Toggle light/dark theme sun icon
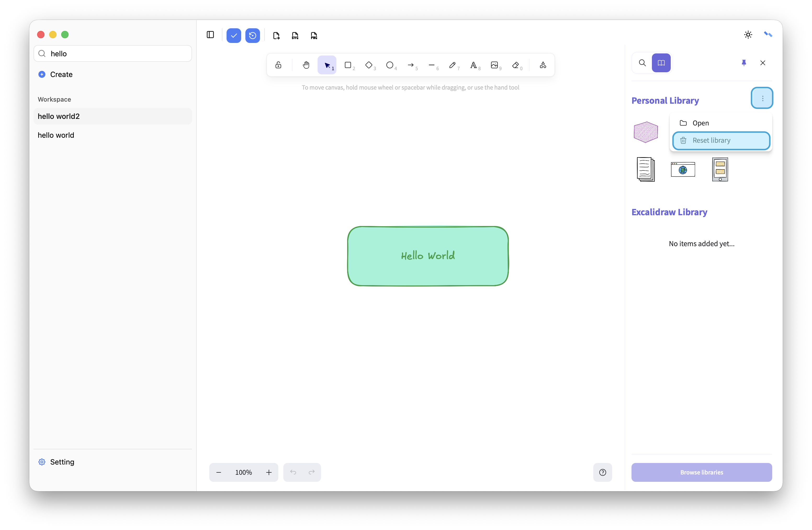The image size is (812, 530). 748,35
